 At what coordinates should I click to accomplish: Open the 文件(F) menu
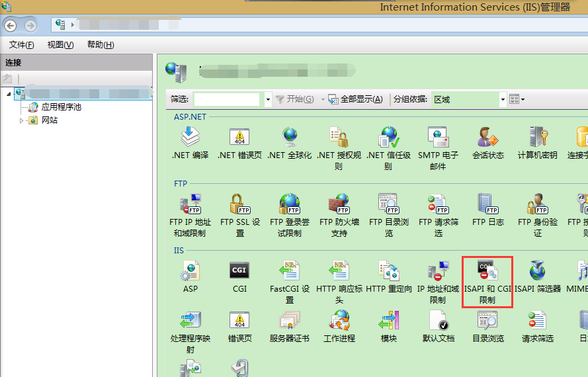(21, 44)
